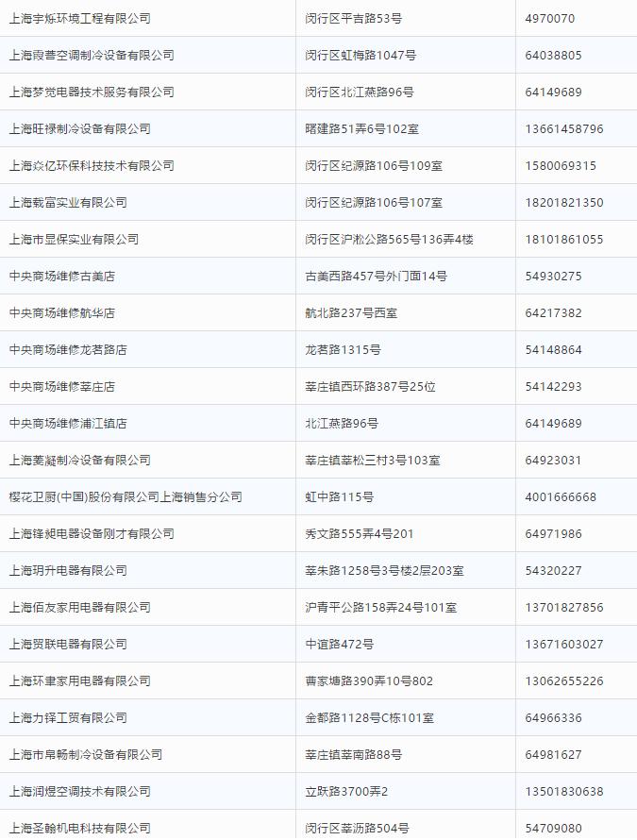Select address 闵行区沪淞公路565号136弄4楼
637x840 pixels.
[x=390, y=240]
